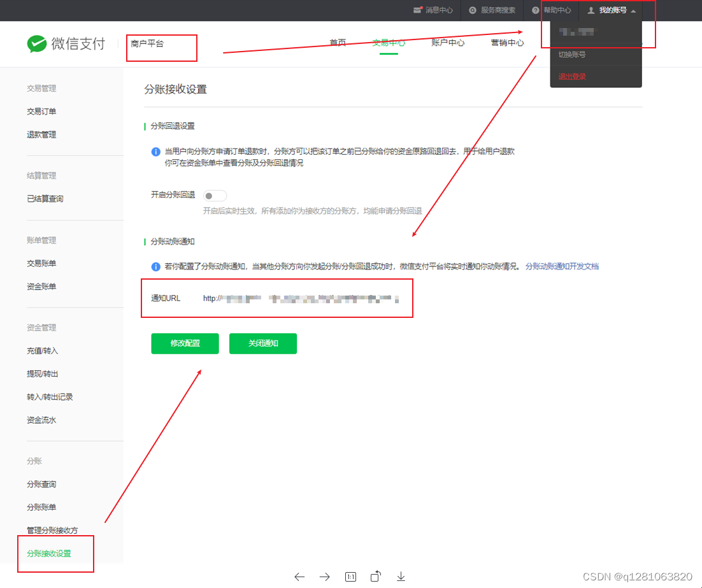This screenshot has width=702, height=588.
Task: Click the 修改配置 button
Action: (185, 343)
